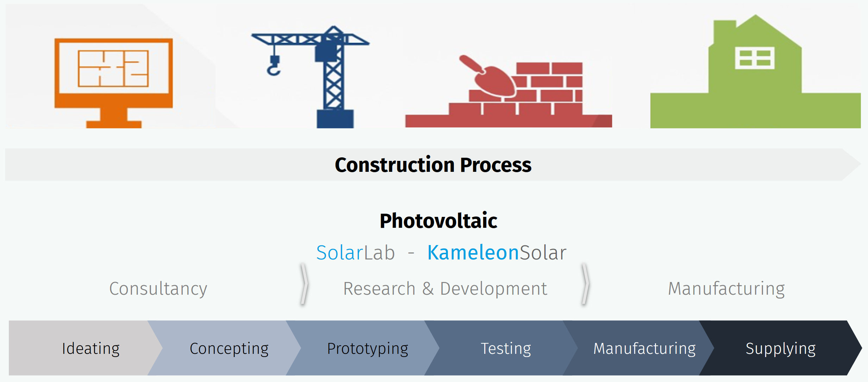The width and height of the screenshot is (868, 382).
Task: Click the Construction Process arrow banner
Action: [433, 164]
